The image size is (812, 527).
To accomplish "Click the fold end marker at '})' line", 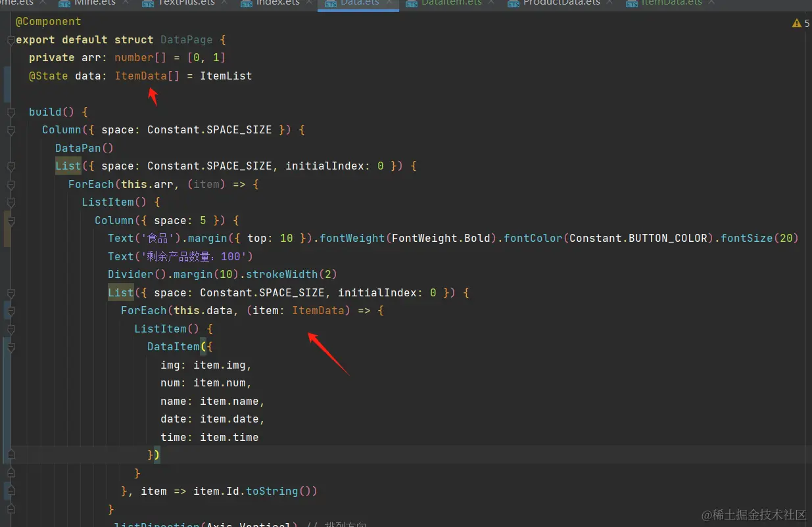I will (x=10, y=455).
